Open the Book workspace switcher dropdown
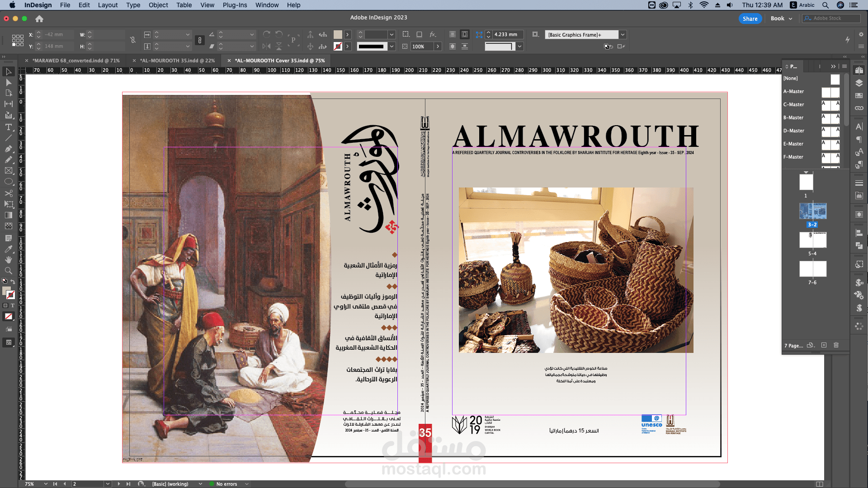The width and height of the screenshot is (868, 488). pyautogui.click(x=781, y=19)
